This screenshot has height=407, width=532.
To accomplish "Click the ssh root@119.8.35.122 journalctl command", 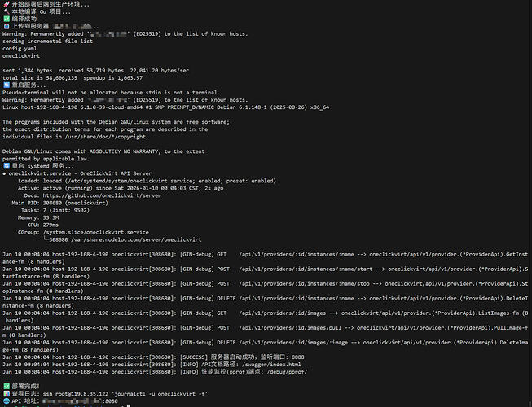I will [125, 394].
